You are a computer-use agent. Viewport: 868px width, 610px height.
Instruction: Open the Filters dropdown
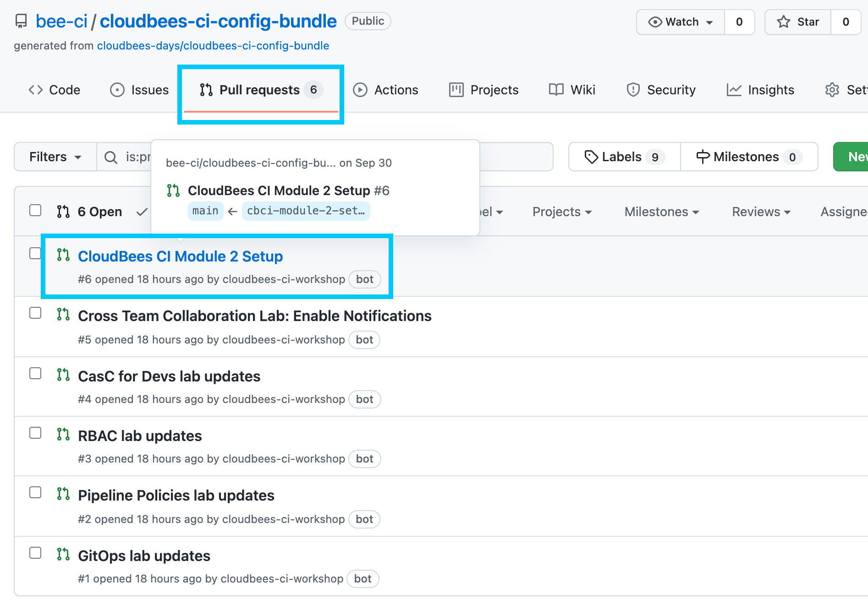55,157
